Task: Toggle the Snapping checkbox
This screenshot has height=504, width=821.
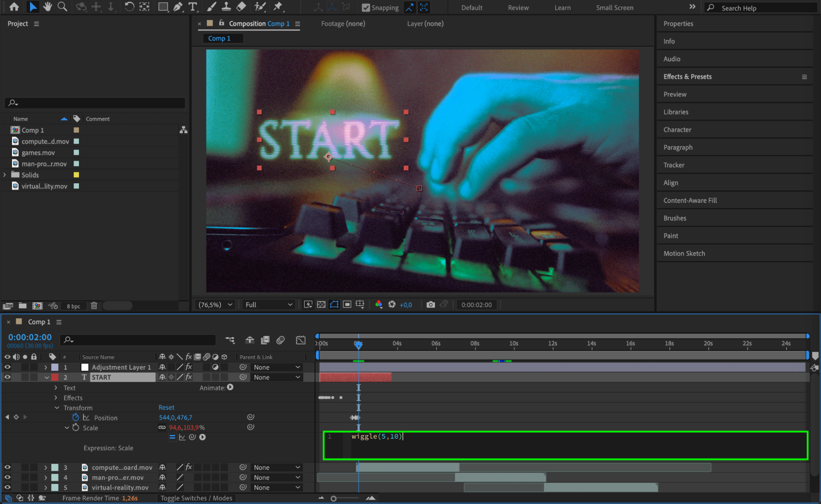Action: tap(366, 7)
